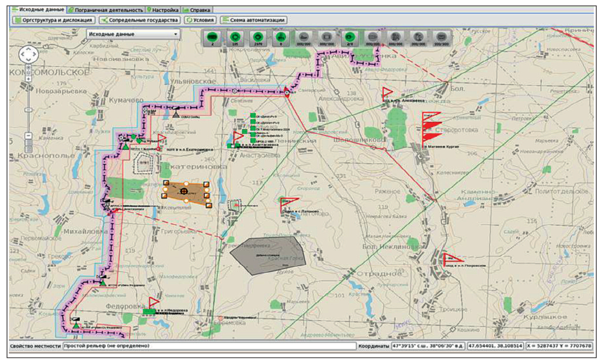The image size is (603, 364).
Task: Click decimal coordinates field 47.654401, 38.108514
Action: 495,346
